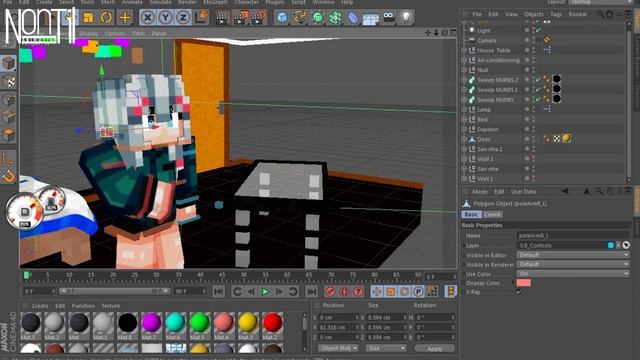Click the timeline film strip icon

(451, 291)
